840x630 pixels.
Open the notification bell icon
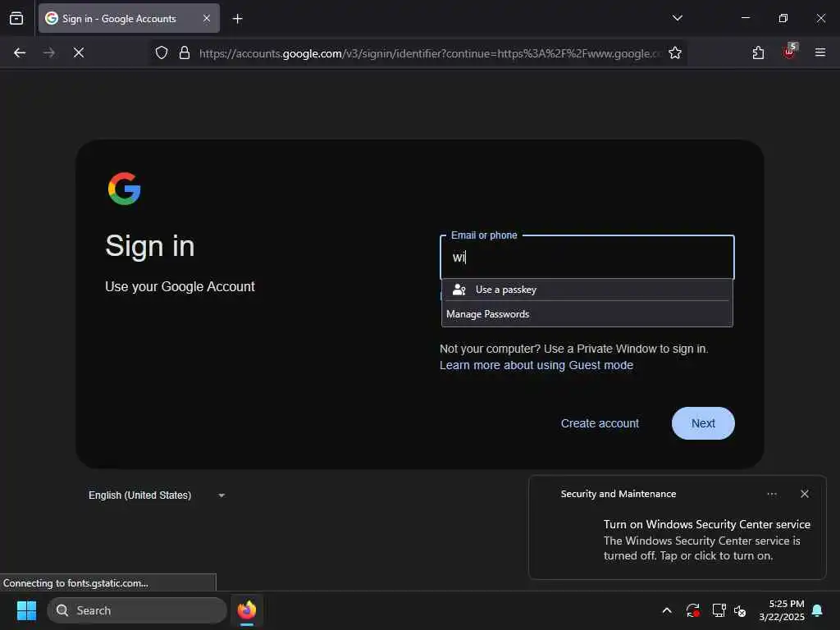pos(818,610)
